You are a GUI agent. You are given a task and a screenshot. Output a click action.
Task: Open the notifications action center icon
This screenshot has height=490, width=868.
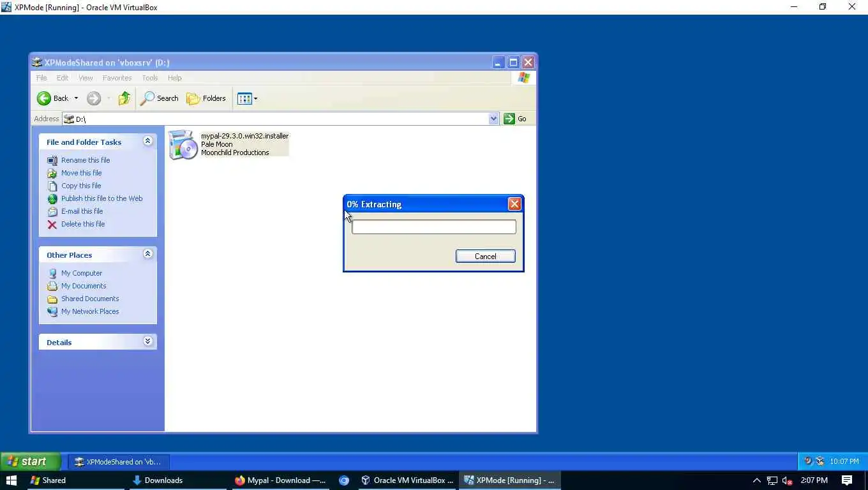pyautogui.click(x=847, y=480)
